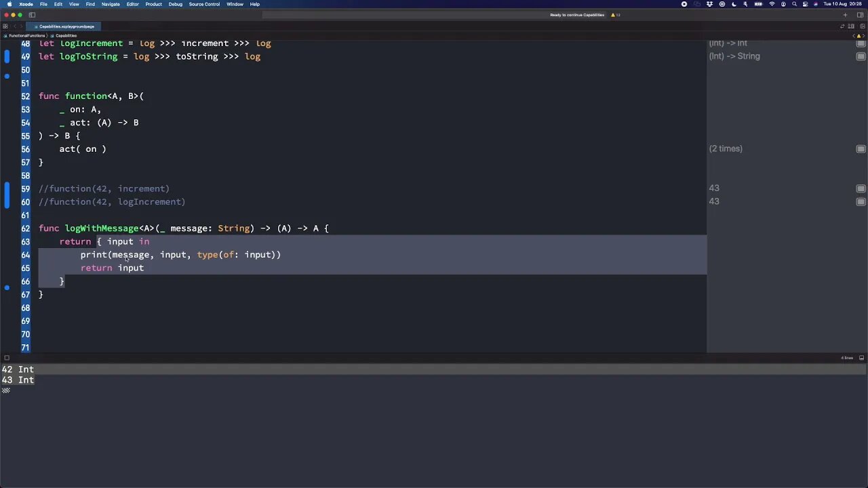This screenshot has width=868, height=488.
Task: Add an editor on the right
Action: tap(862, 26)
